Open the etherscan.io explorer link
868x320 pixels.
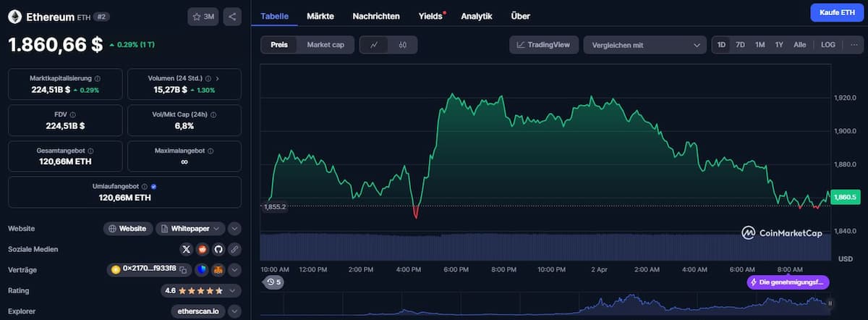point(198,311)
